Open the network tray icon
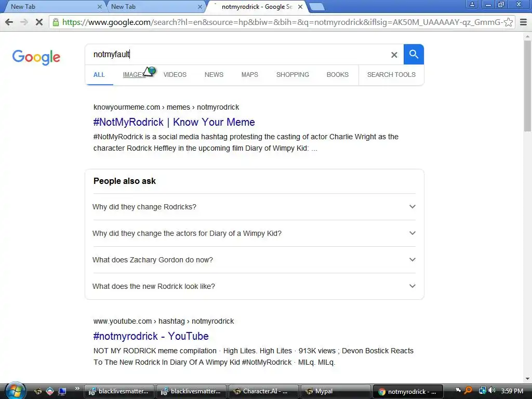 (482, 391)
